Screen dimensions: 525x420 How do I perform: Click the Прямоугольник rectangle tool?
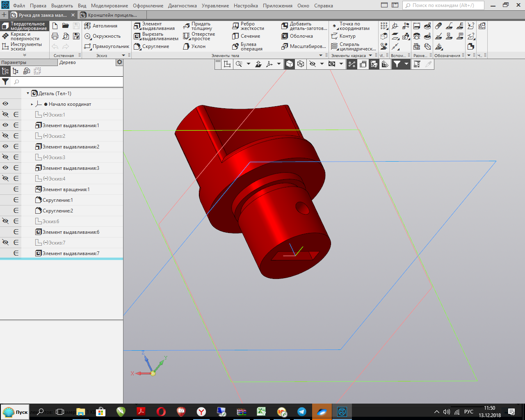(x=107, y=46)
